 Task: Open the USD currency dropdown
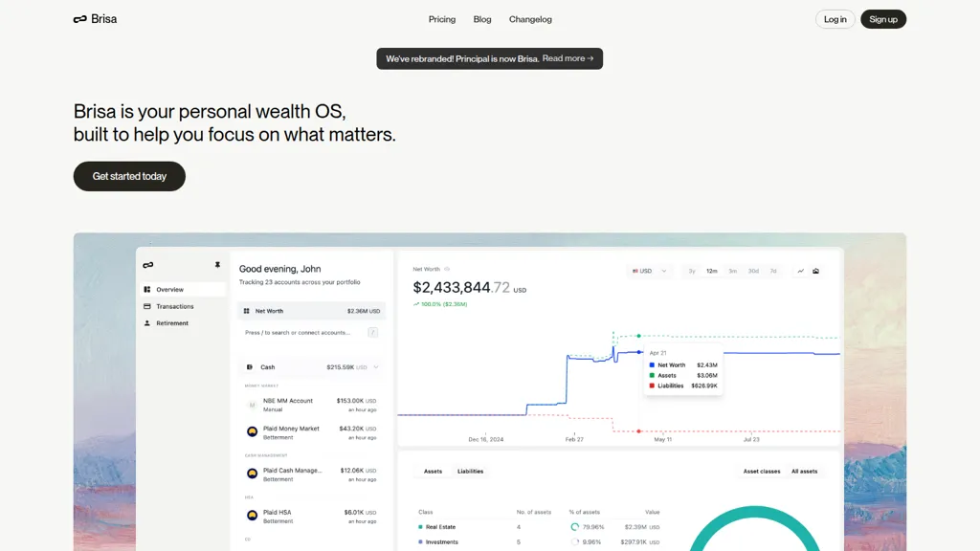tap(650, 271)
